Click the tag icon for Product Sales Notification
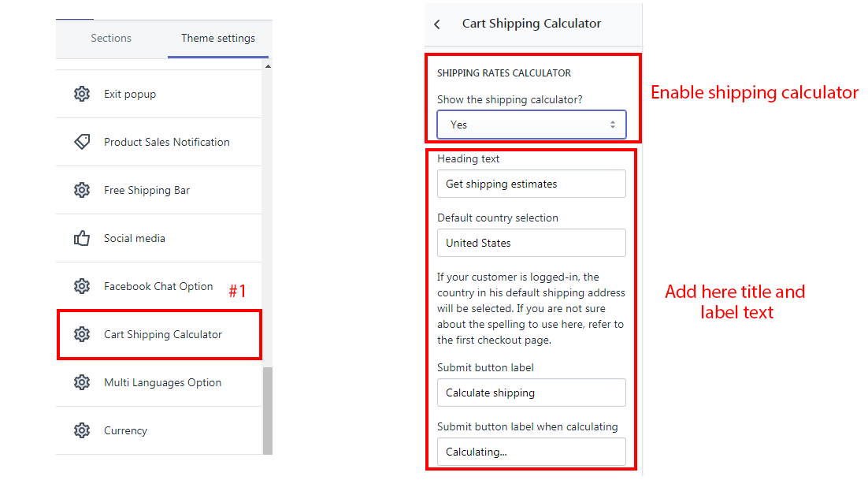This screenshot has width=868, height=480. coord(82,142)
